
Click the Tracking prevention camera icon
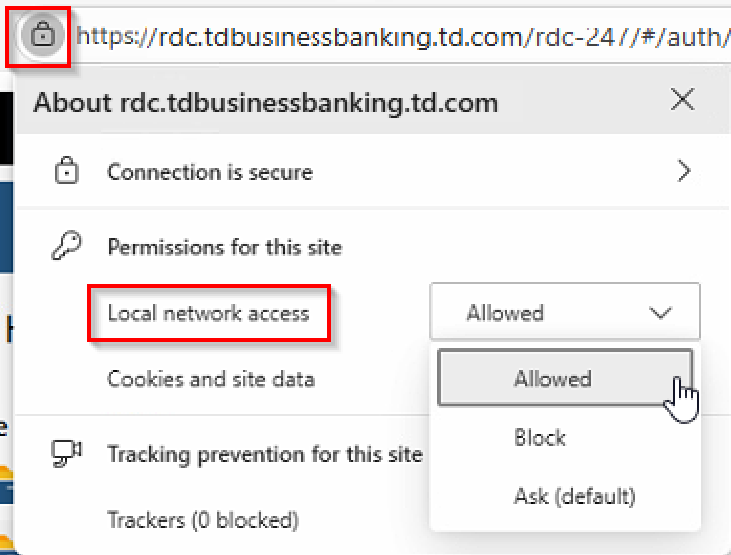[66, 454]
